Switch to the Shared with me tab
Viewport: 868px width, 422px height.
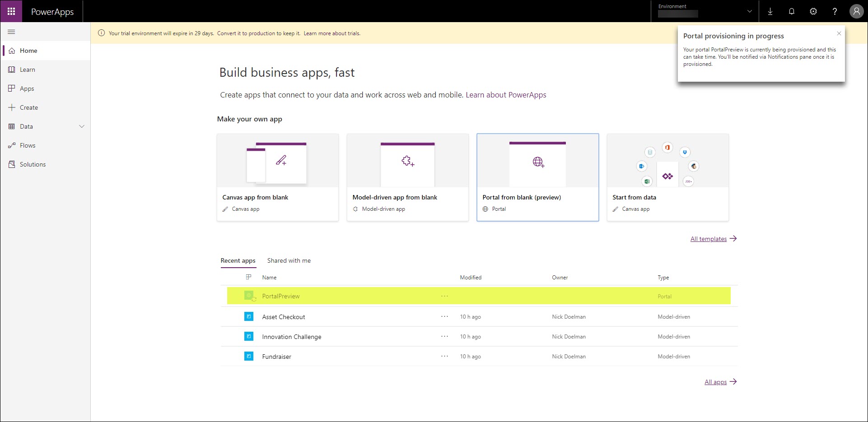pos(289,260)
